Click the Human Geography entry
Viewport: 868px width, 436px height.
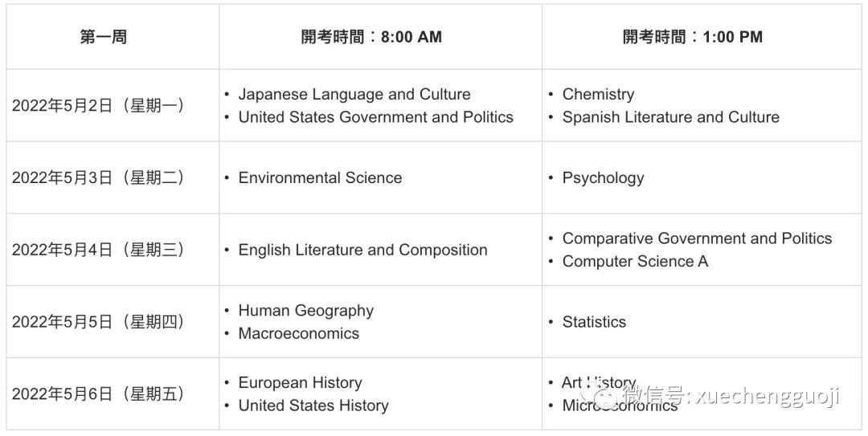tap(306, 311)
